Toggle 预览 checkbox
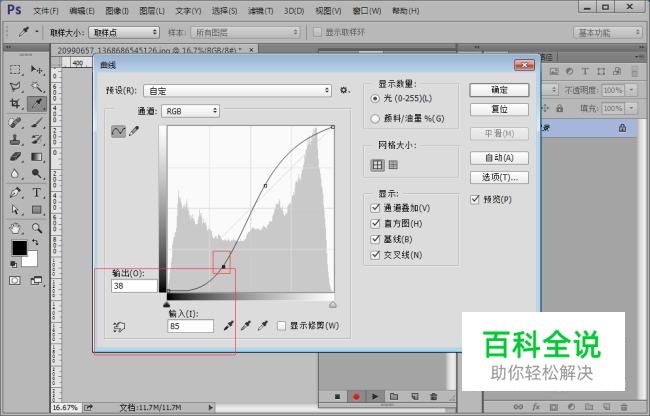 [x=475, y=199]
